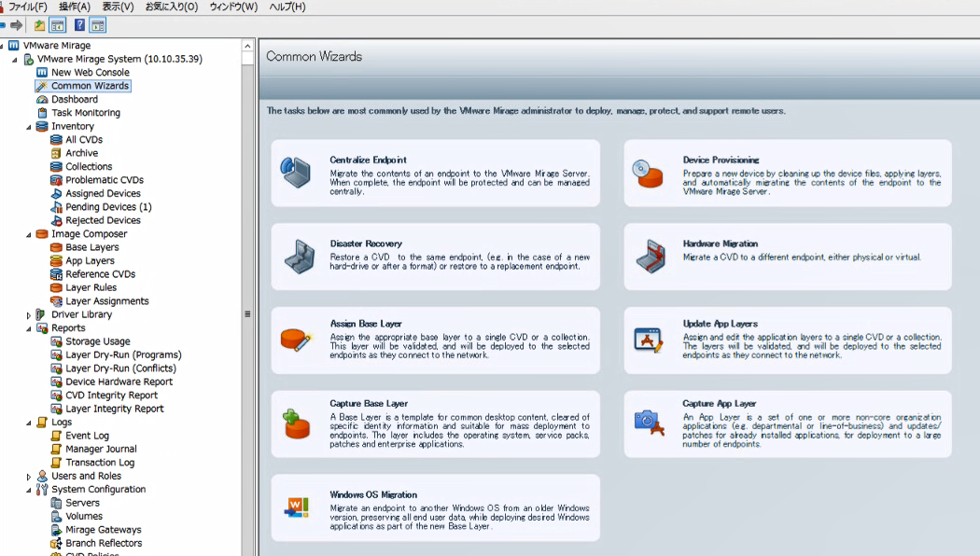Open the CVD Integrity Report
This screenshot has width=980, height=556.
click(x=111, y=396)
